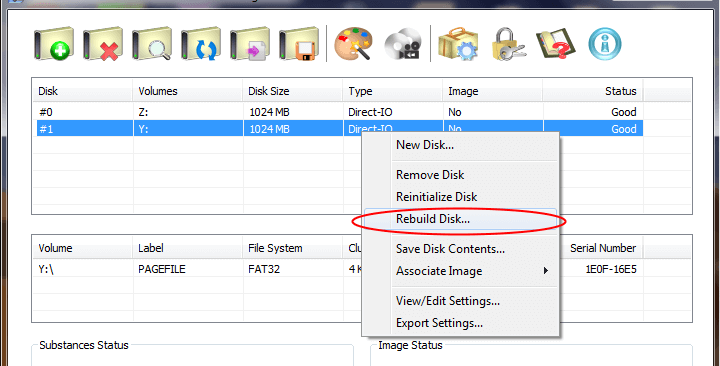This screenshot has height=366, width=720.
Task: Click the disk search icon with magnifying glass
Action: point(152,44)
